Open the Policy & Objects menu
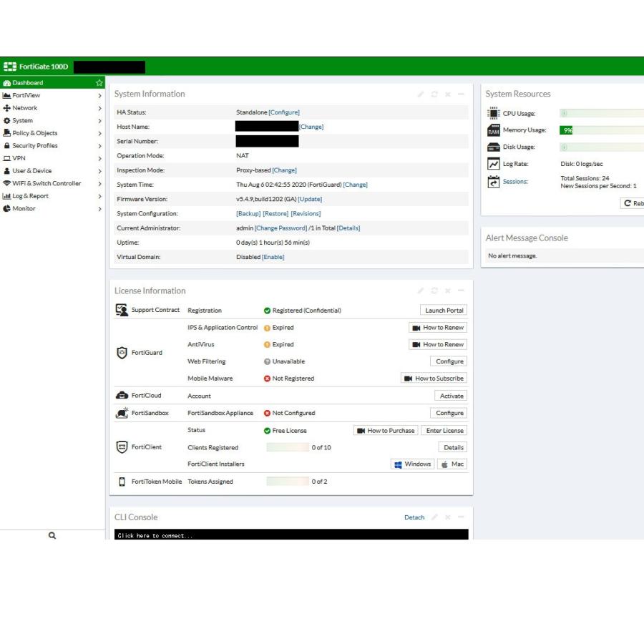Image resolution: width=644 pixels, height=644 pixels. (34, 133)
